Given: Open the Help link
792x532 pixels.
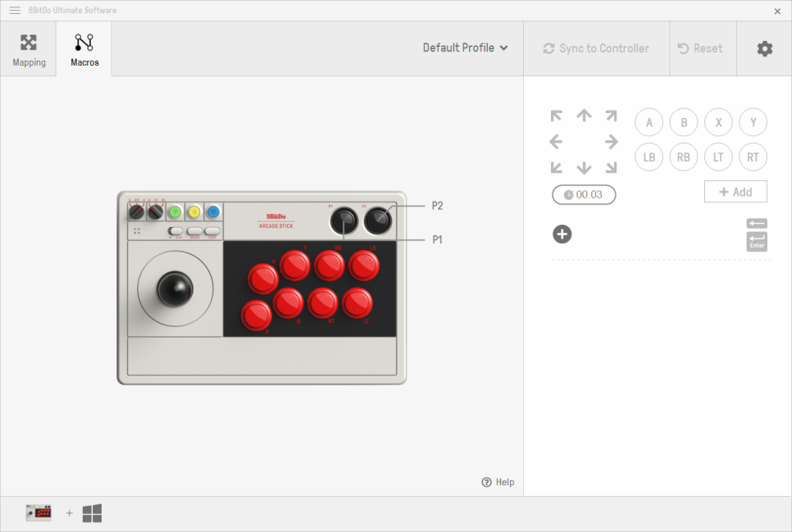Looking at the screenshot, I should pyautogui.click(x=498, y=482).
